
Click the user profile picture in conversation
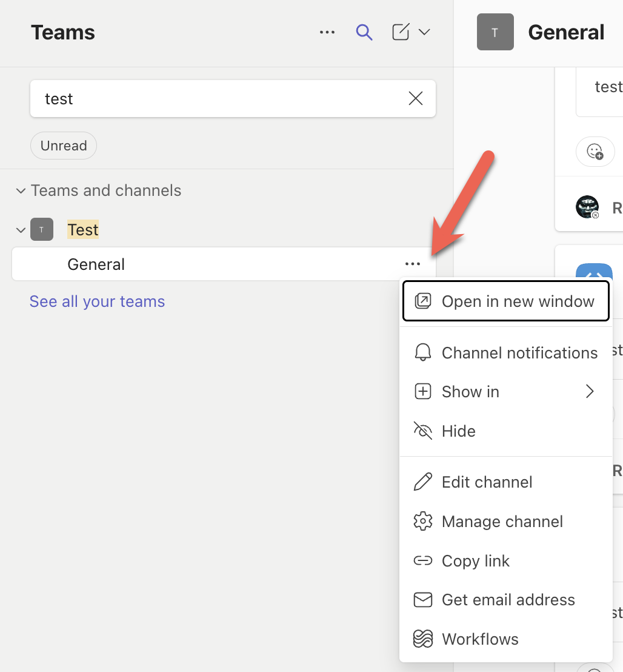point(587,207)
